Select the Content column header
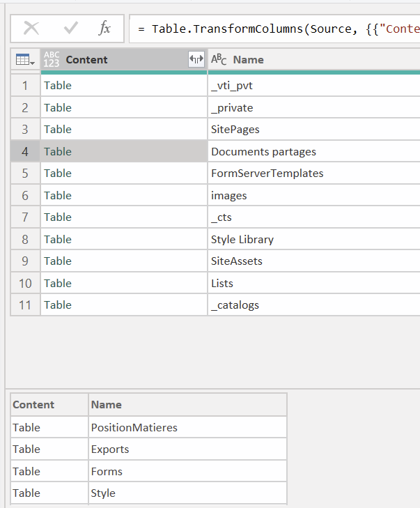 [x=111, y=60]
